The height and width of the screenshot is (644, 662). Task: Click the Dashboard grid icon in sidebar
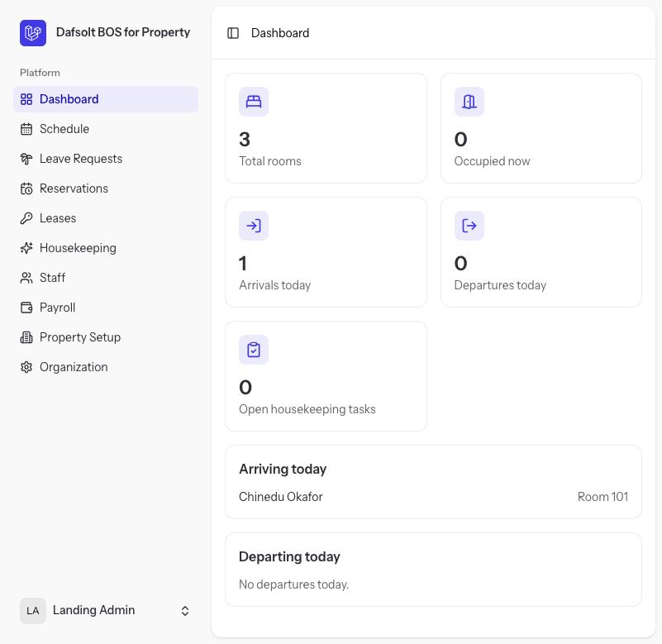coord(26,99)
